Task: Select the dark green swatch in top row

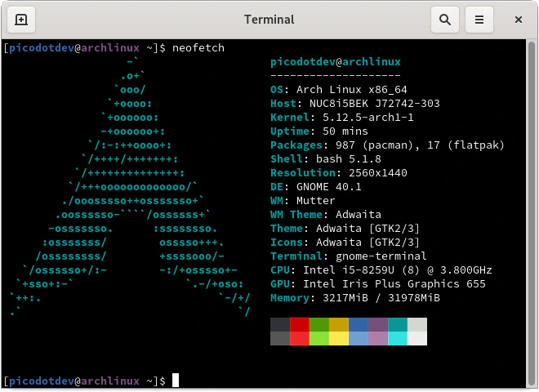Action: click(x=319, y=325)
